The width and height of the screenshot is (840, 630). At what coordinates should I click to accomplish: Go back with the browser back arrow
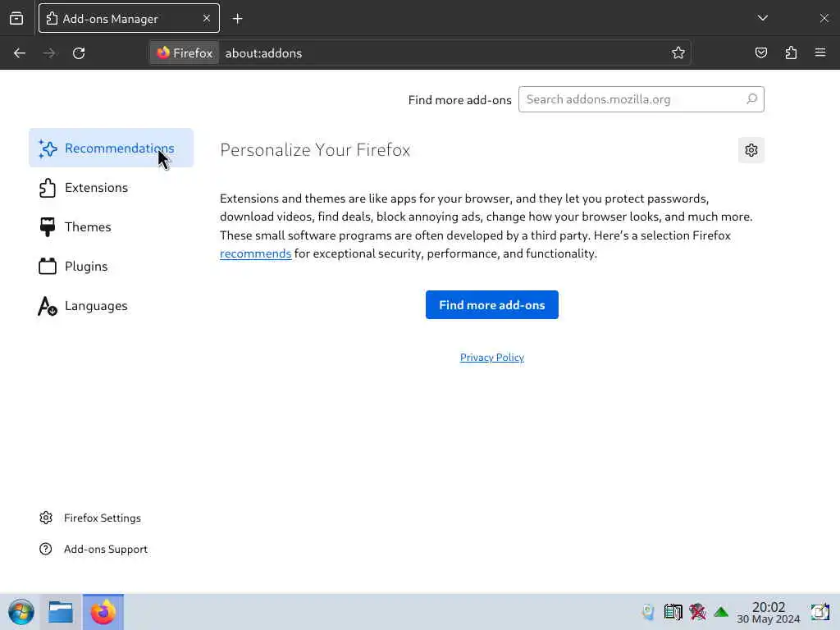click(20, 53)
